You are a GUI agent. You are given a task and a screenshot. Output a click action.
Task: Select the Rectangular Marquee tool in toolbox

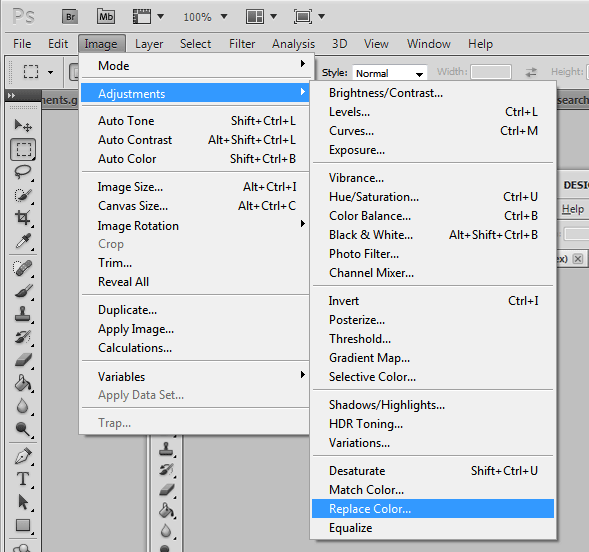coord(23,149)
